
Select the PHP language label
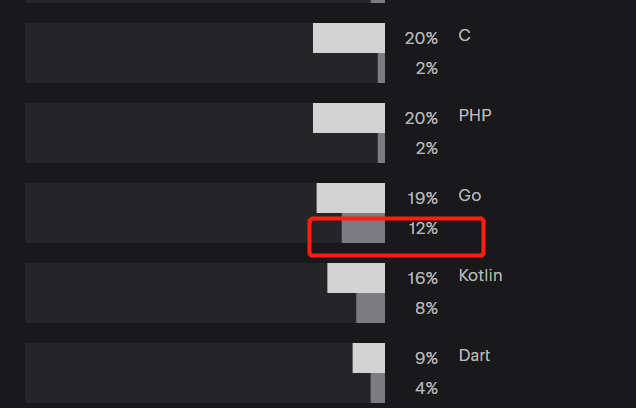coord(475,116)
